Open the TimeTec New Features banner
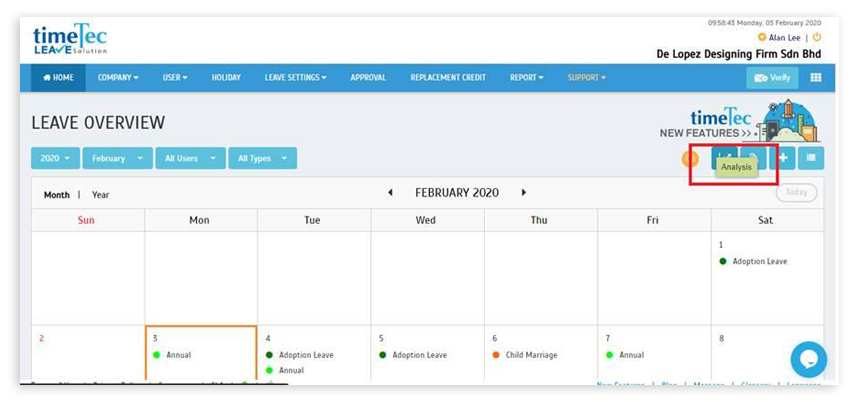855x402 pixels. click(740, 122)
